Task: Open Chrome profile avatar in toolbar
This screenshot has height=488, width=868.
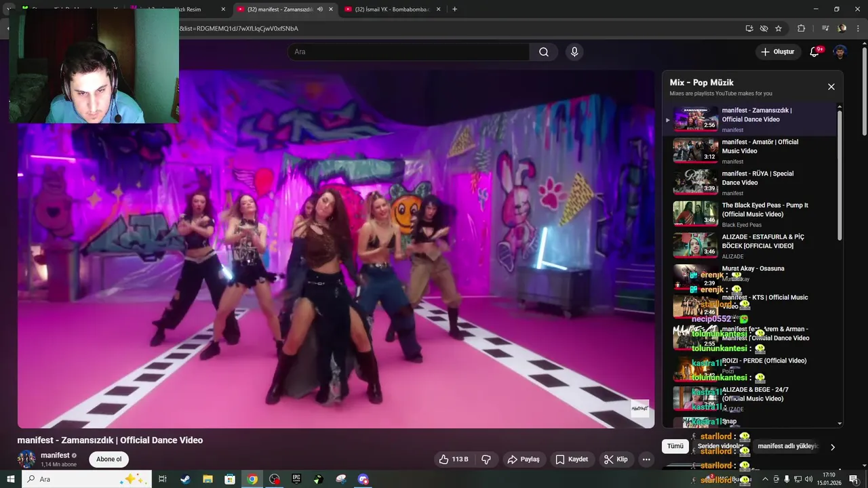Action: coord(842,28)
